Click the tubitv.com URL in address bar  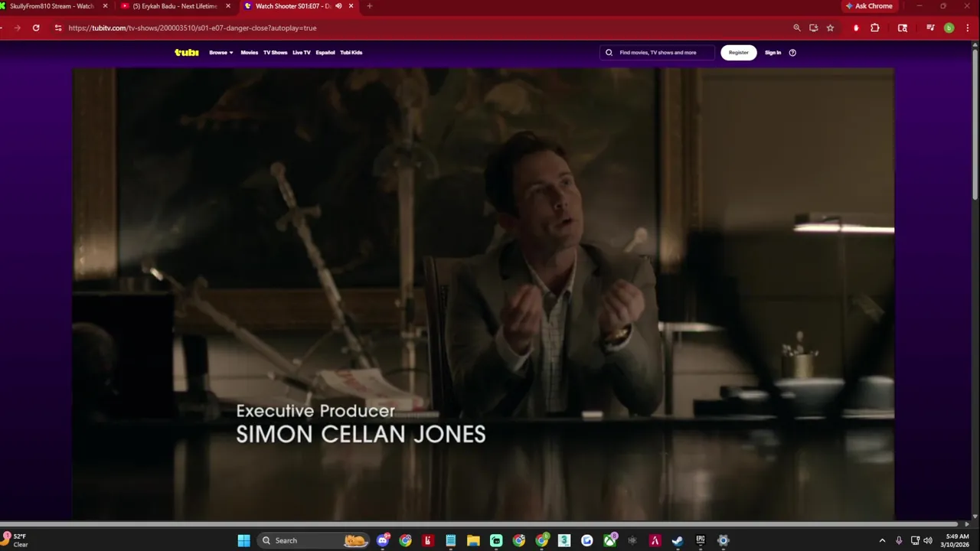192,28
